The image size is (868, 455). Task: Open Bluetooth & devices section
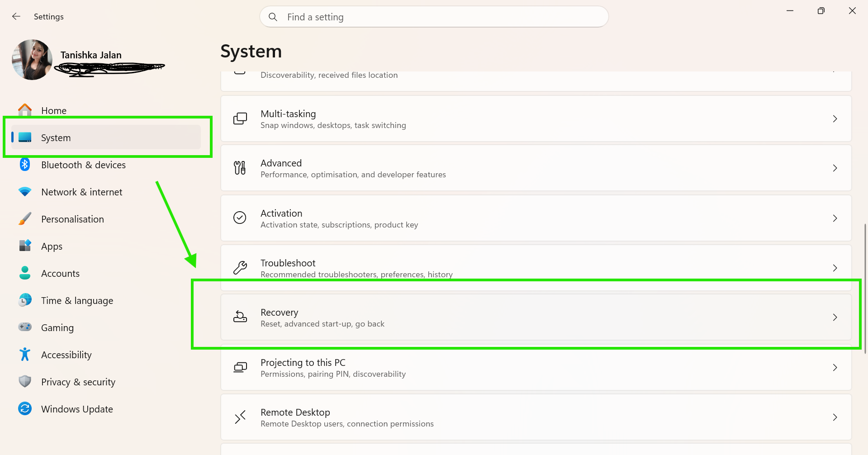click(106, 165)
